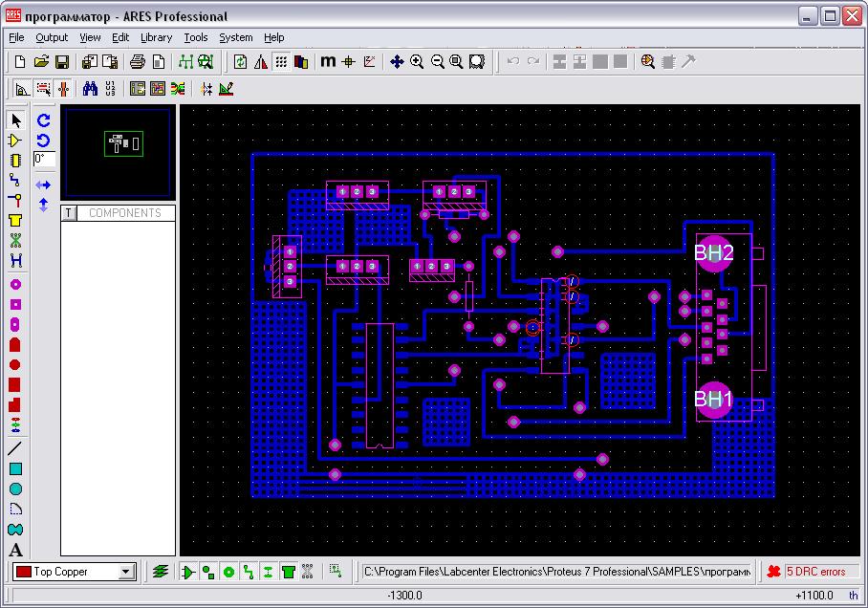The height and width of the screenshot is (608, 868).
Task: Select Edge Connector Pad mode
Action: click(15, 344)
